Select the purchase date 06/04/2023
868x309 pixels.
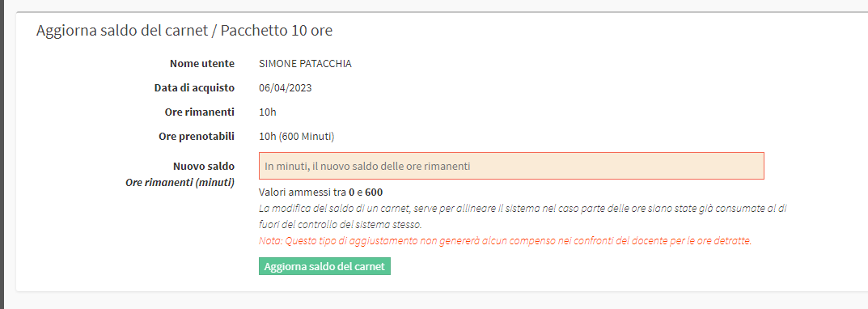[x=285, y=88]
